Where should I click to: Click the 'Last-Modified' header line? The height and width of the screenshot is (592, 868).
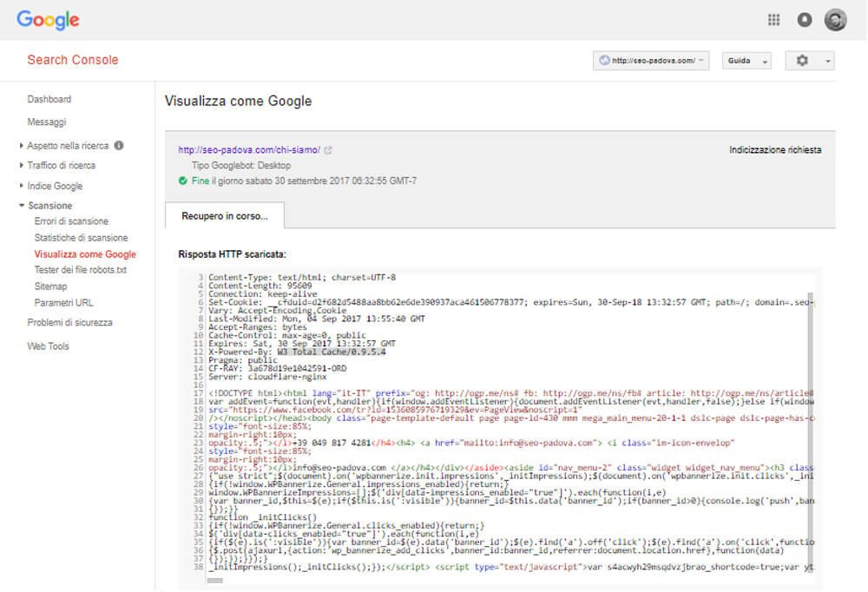tap(317, 319)
